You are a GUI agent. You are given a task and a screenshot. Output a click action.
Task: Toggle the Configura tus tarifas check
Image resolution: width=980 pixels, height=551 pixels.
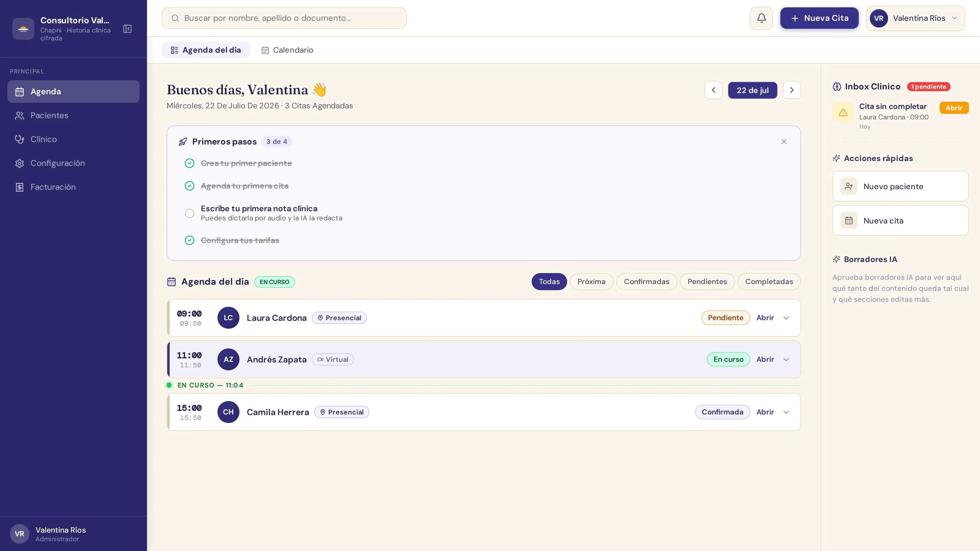tap(190, 240)
